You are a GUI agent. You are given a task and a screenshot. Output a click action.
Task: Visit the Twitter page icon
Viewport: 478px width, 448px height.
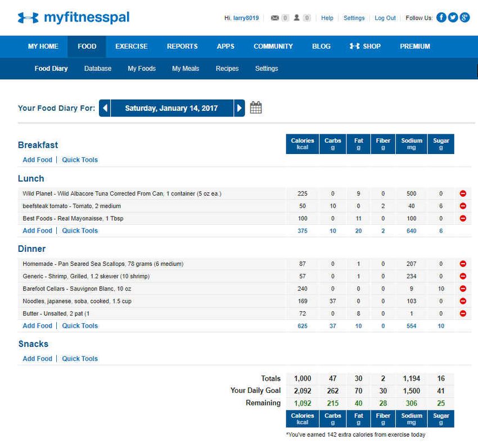(x=453, y=17)
